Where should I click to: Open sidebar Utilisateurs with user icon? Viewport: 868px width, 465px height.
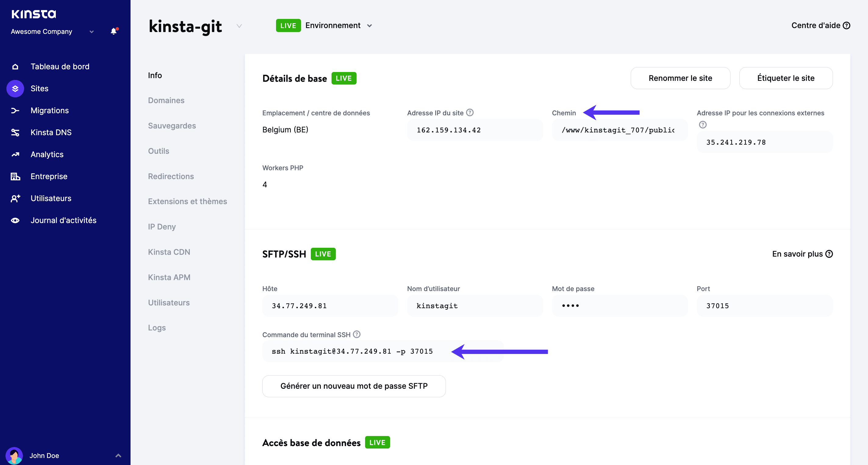51,198
